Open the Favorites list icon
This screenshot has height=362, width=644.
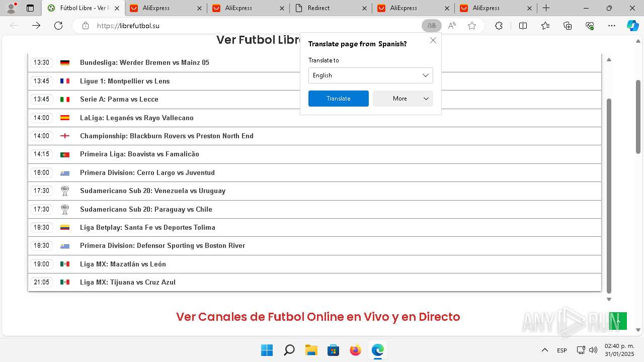pos(545,26)
